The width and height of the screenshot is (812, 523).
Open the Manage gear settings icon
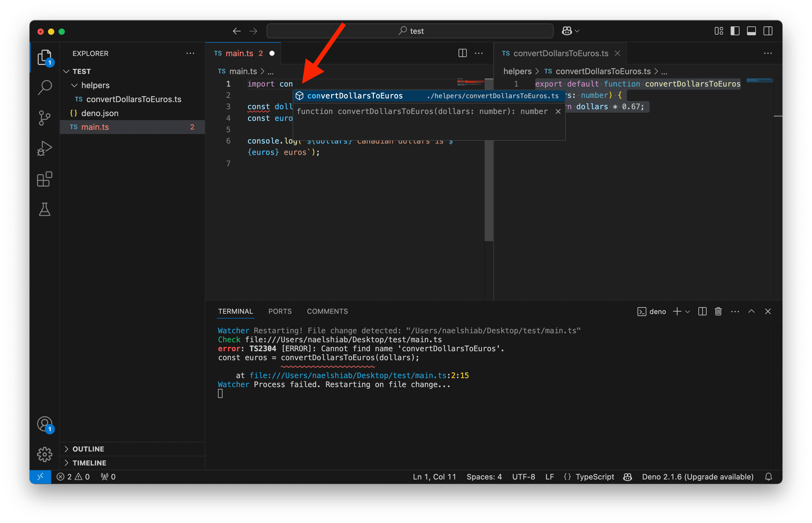45,454
